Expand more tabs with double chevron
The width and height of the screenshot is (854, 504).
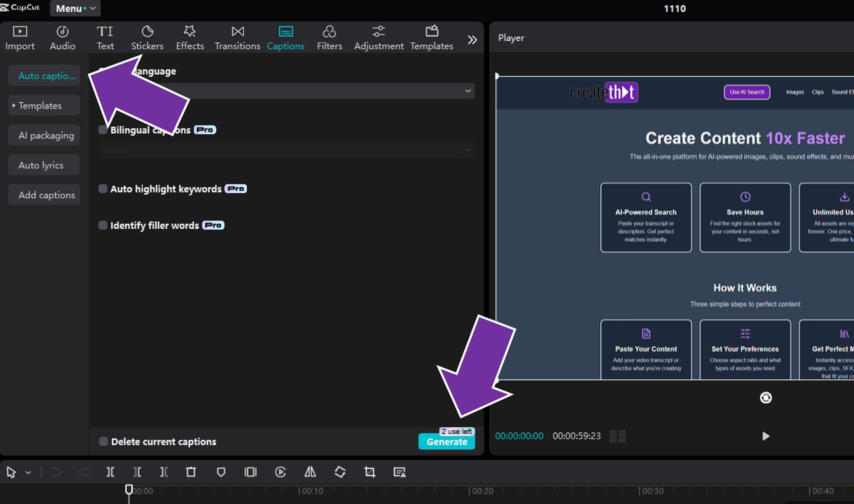click(x=472, y=40)
